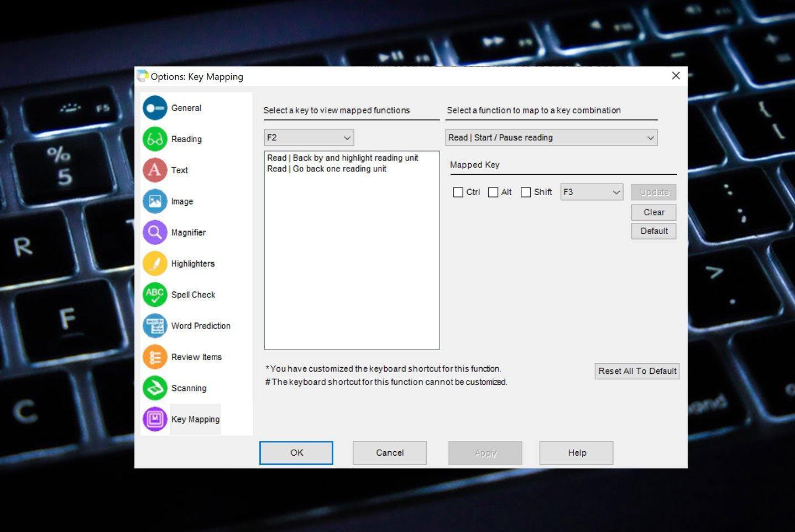The height and width of the screenshot is (532, 795).
Task: Open the Scanning icon
Action: coord(155,388)
